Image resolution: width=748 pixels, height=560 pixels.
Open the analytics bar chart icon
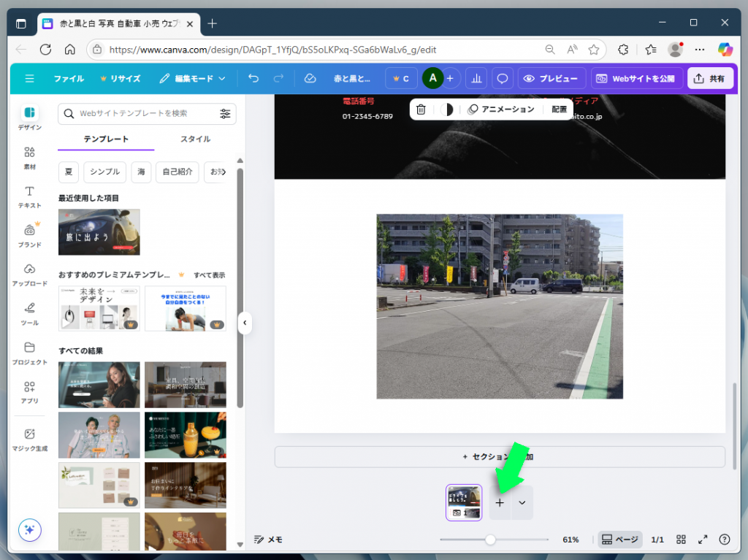point(476,78)
